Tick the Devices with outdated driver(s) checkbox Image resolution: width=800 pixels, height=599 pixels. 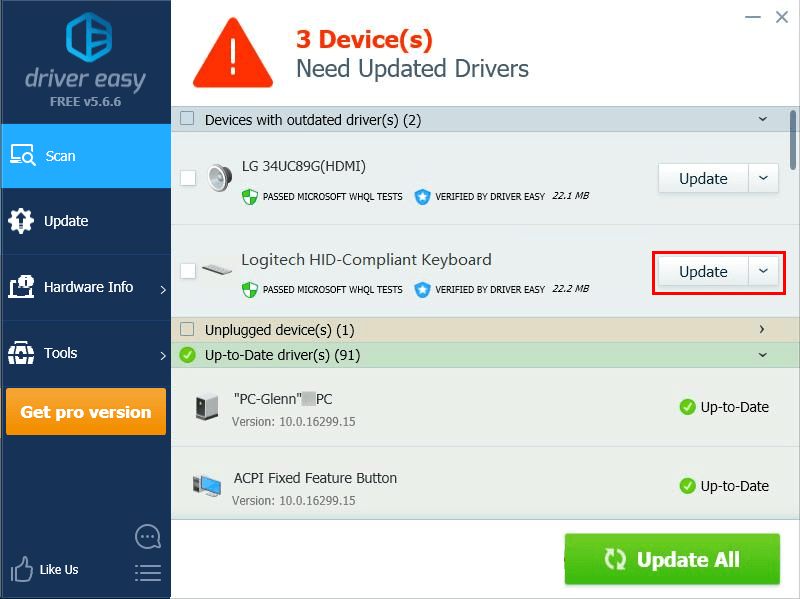pyautogui.click(x=187, y=118)
